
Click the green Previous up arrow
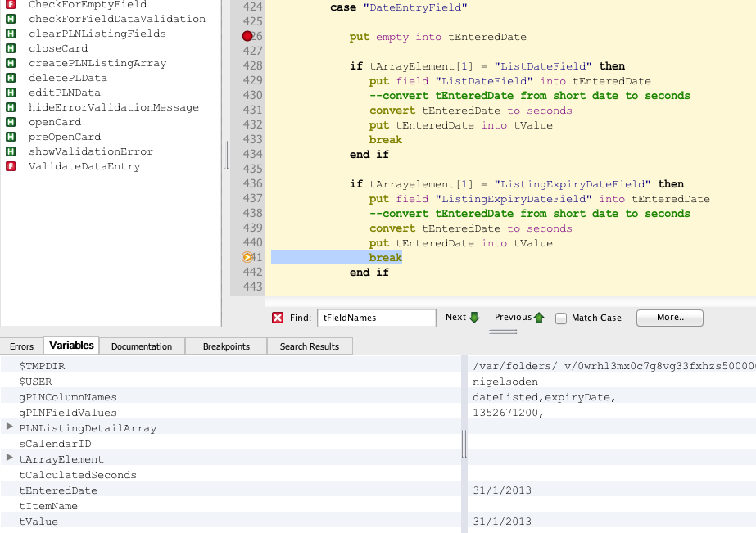[539, 318]
